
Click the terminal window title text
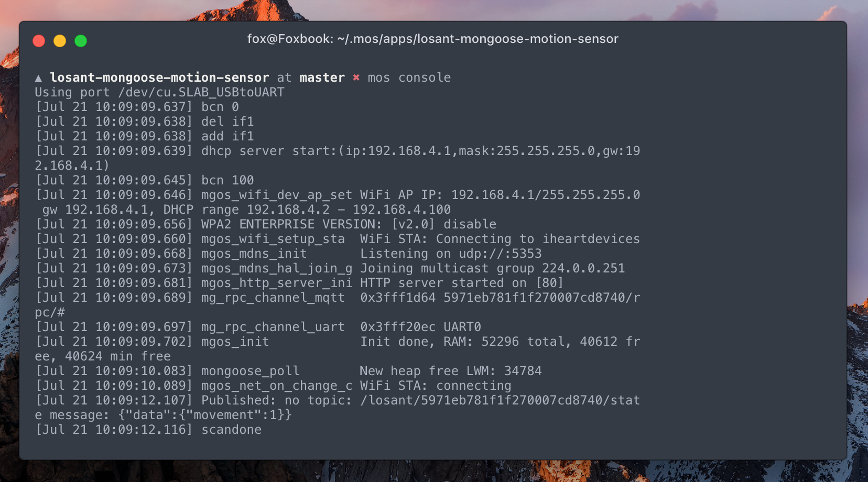432,39
